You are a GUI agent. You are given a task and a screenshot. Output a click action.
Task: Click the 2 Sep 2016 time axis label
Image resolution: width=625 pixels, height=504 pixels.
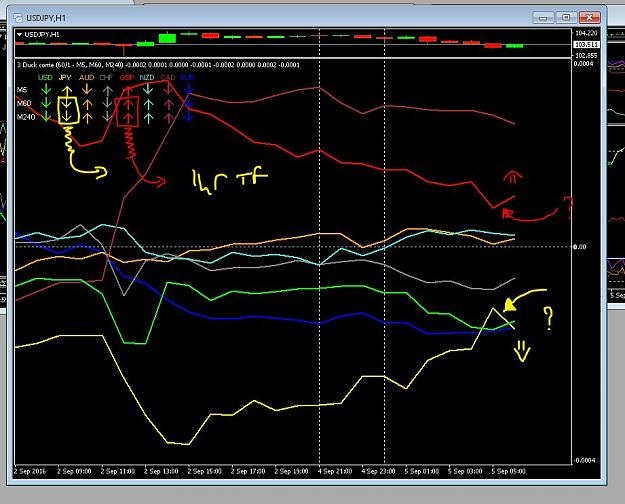pos(30,471)
